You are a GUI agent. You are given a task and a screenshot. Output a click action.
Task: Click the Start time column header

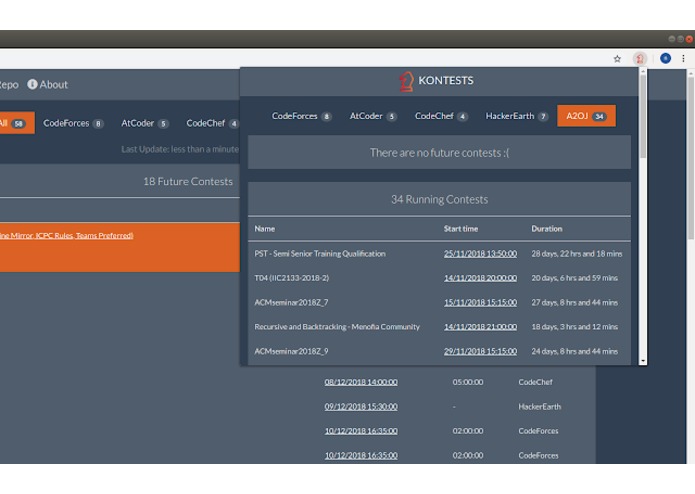(x=461, y=229)
